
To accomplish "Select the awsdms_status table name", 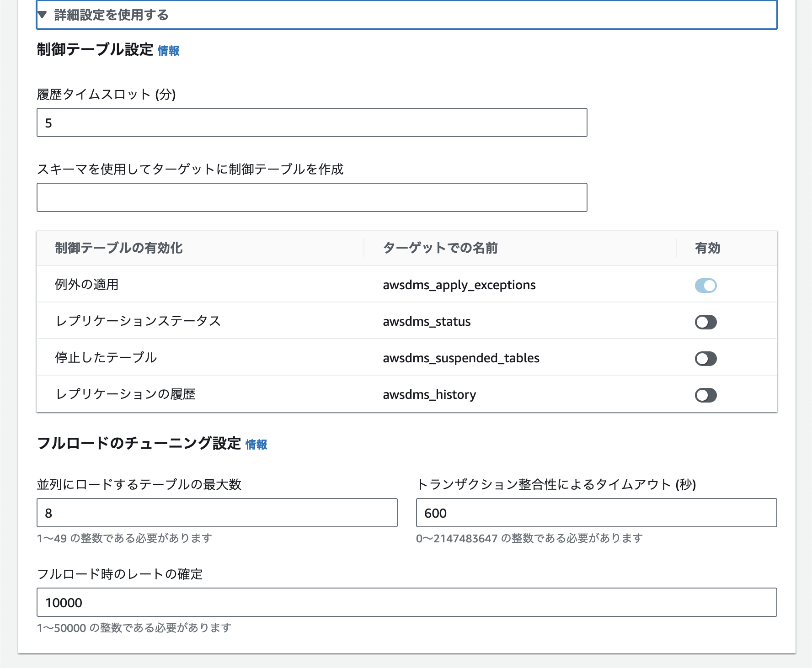I will coord(427,322).
